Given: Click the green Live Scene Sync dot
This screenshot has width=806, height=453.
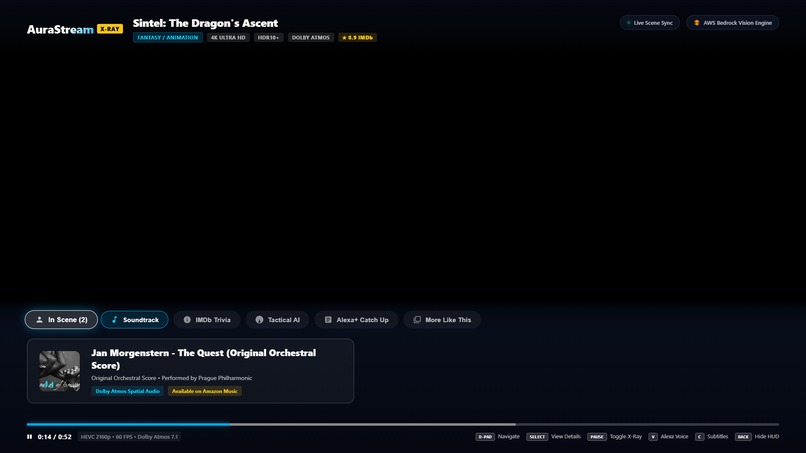Looking at the screenshot, I should [628, 23].
